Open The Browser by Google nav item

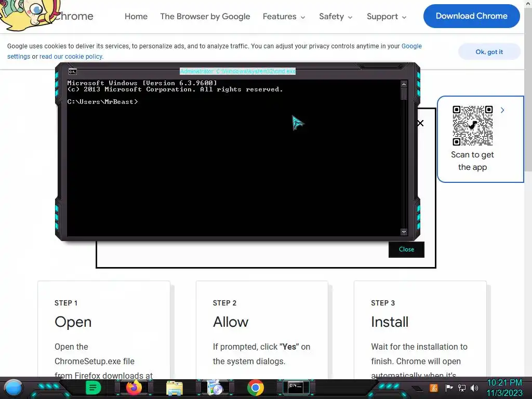click(x=205, y=16)
